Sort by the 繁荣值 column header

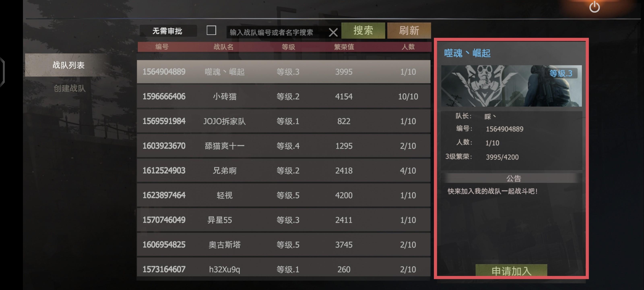[344, 47]
